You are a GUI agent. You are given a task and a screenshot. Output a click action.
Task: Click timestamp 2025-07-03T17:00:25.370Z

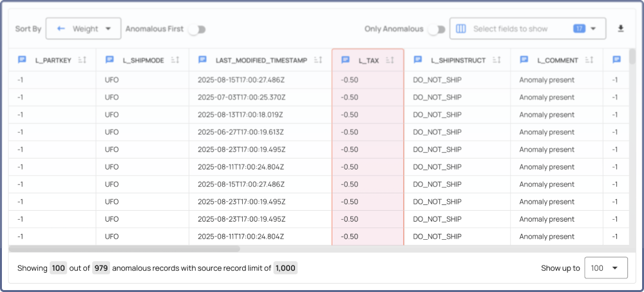click(x=241, y=97)
